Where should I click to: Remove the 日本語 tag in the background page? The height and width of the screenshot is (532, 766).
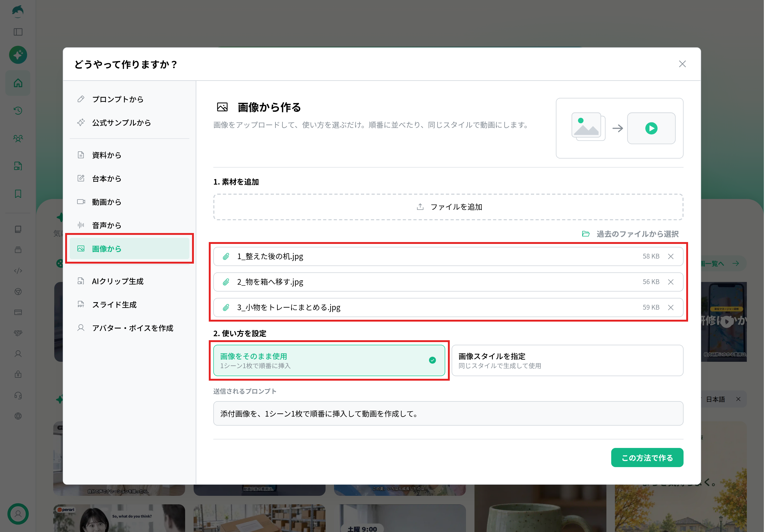738,399
